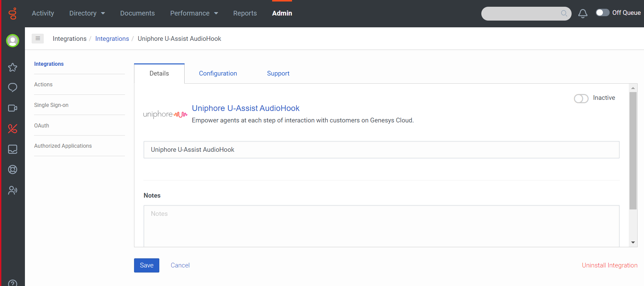Collapse the side menu with hamburger button
The image size is (644, 286).
pos(38,38)
